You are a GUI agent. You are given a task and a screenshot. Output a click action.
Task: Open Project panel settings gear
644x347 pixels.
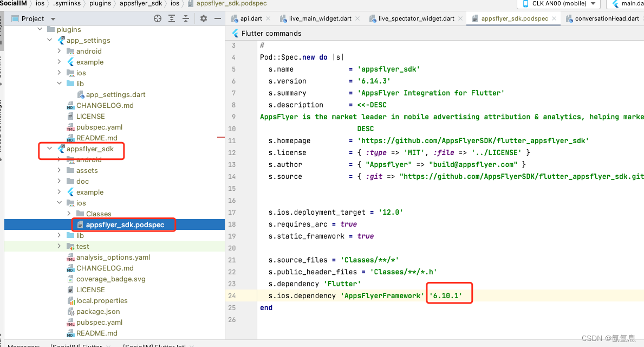pos(204,18)
